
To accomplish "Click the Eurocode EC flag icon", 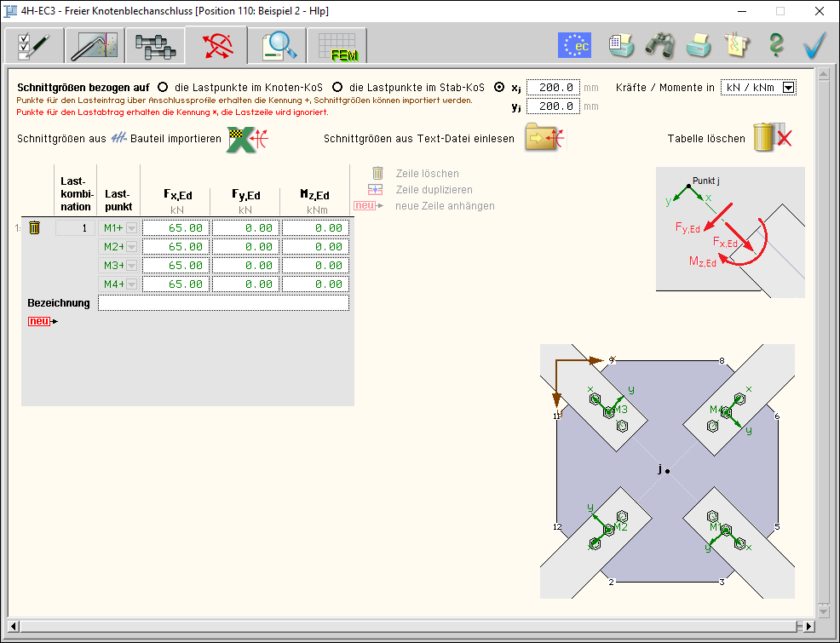I will tap(574, 45).
